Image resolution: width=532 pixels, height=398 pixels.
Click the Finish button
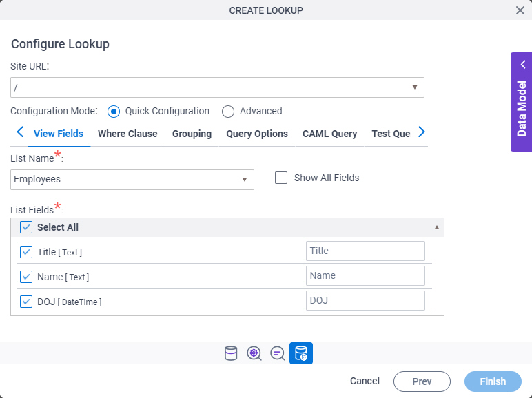(x=493, y=381)
